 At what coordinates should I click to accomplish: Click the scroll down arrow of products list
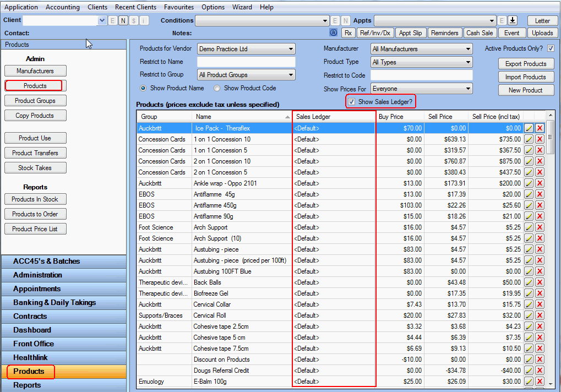pyautogui.click(x=551, y=384)
